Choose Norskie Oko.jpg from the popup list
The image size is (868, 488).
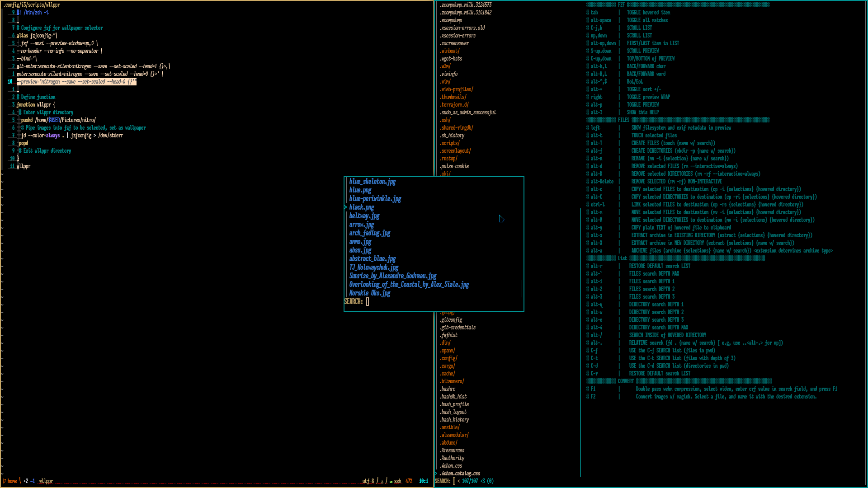coord(369,293)
